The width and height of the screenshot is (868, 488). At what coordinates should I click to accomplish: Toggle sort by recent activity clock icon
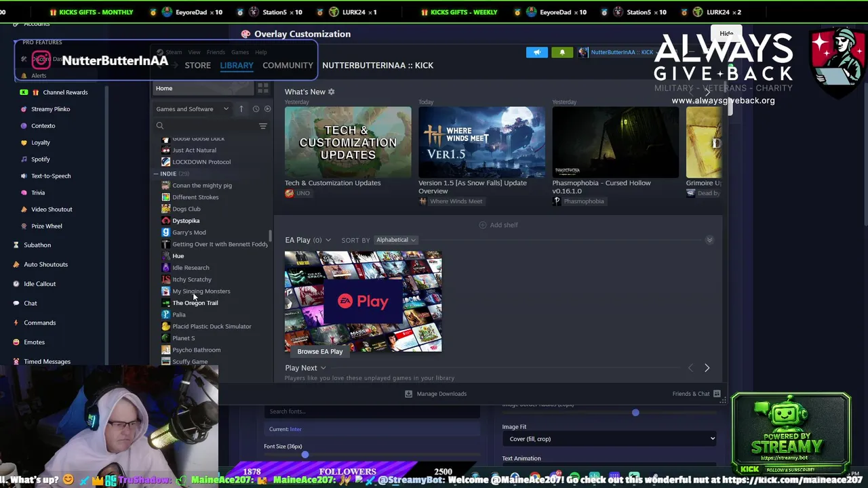256,109
